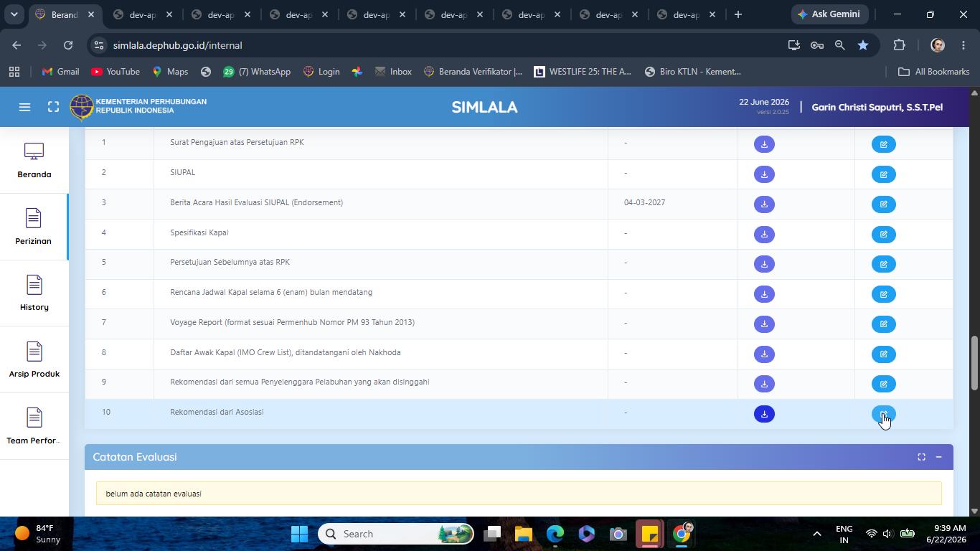This screenshot has width=980, height=551.
Task: Download the Voyage Report file
Action: coord(764,324)
